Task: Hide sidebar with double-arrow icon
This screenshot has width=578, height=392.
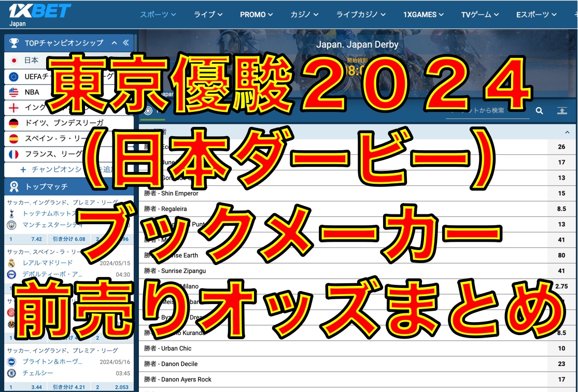Action: pos(125,42)
